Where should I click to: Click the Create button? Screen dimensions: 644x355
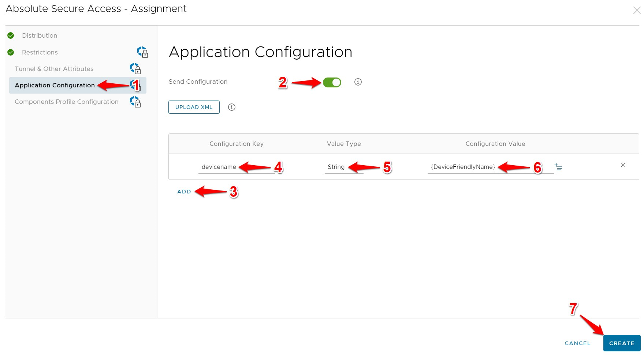click(x=622, y=343)
